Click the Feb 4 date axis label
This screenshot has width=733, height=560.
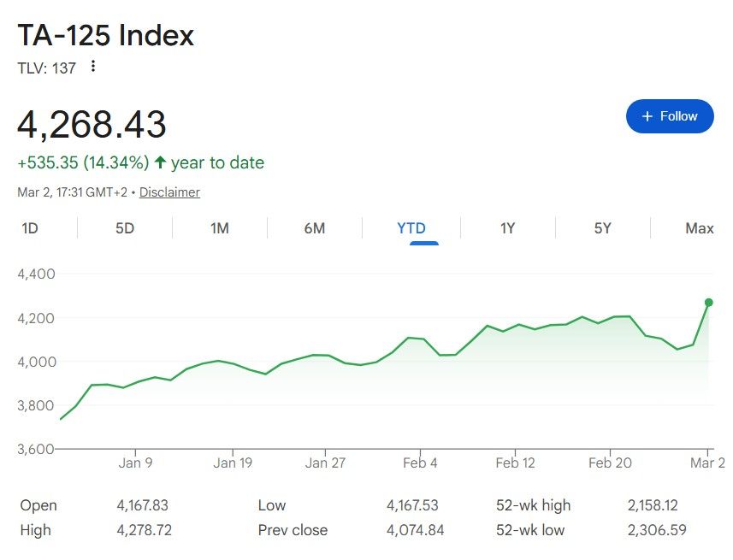pyautogui.click(x=420, y=463)
